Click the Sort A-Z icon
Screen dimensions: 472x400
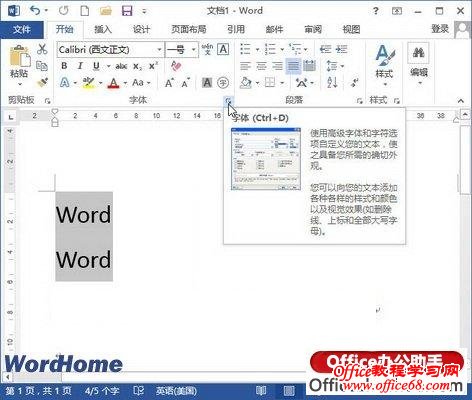pos(332,82)
